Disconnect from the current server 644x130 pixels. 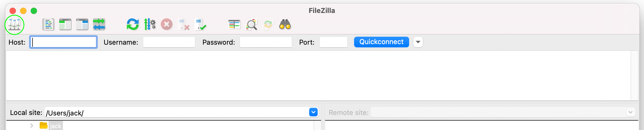(x=184, y=25)
